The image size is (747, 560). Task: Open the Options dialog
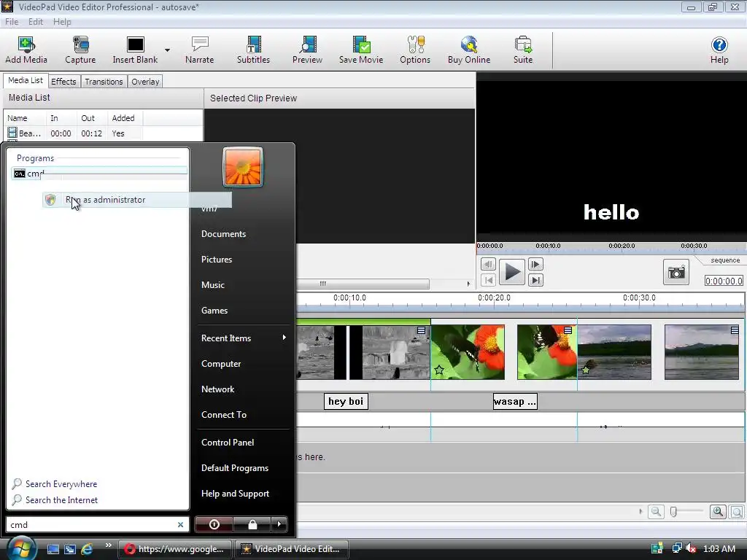point(415,50)
